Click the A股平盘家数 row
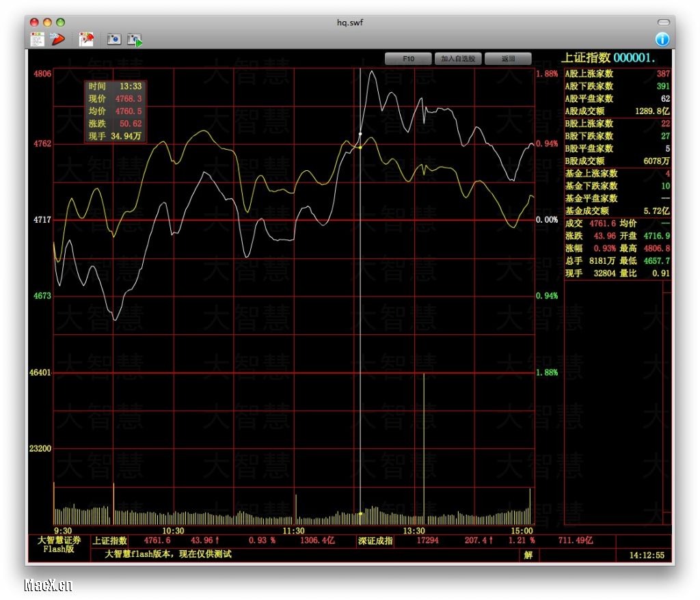 617,98
